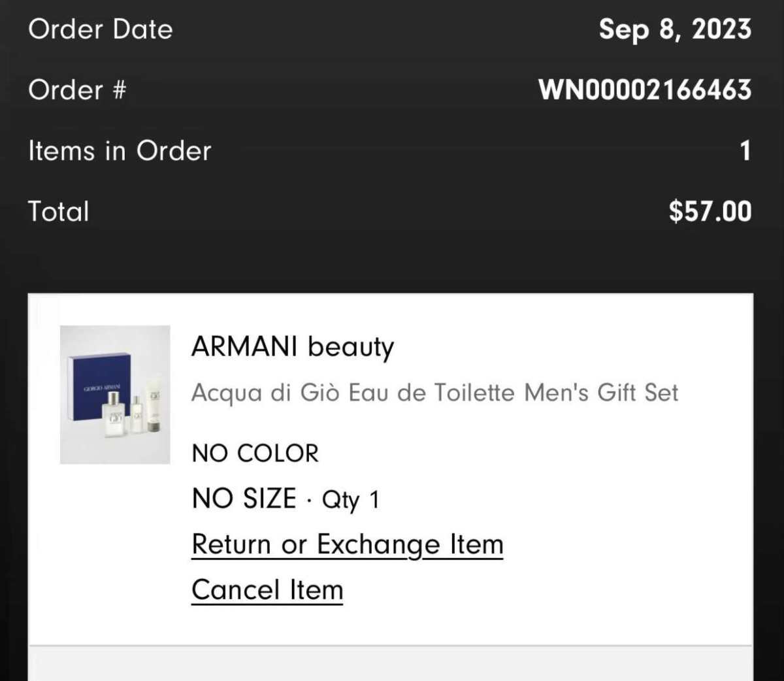This screenshot has height=681, width=784.
Task: Click the gray bar below the item card
Action: (x=391, y=663)
